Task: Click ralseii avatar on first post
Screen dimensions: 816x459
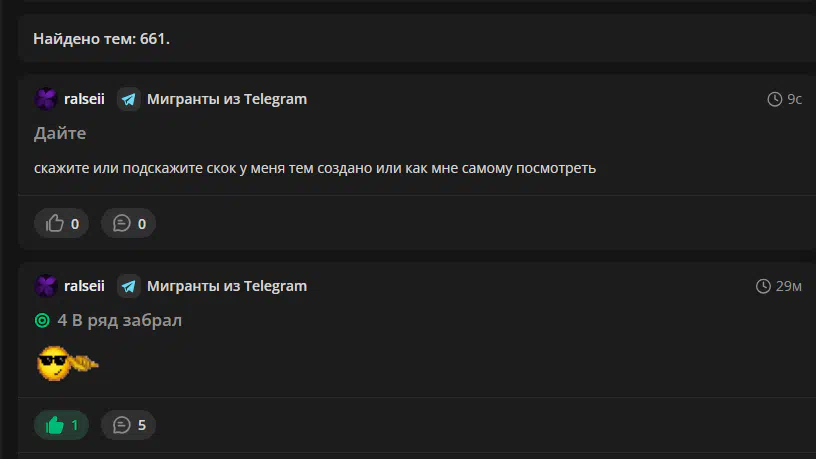Action: coord(46,99)
